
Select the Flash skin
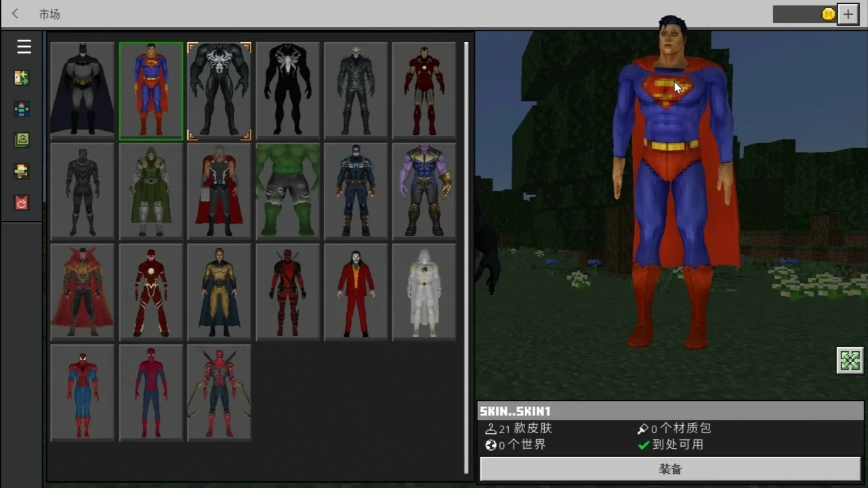151,292
